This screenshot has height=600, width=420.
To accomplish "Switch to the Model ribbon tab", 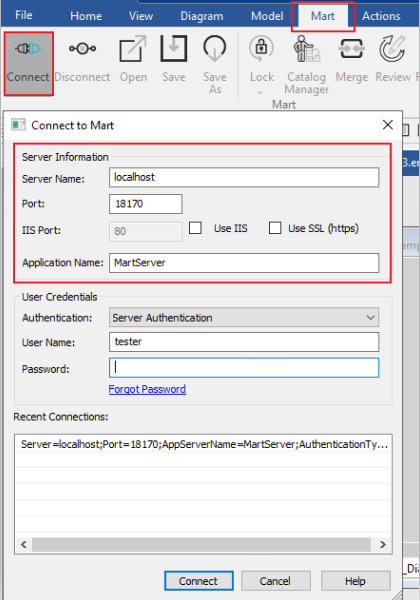I will (x=267, y=16).
